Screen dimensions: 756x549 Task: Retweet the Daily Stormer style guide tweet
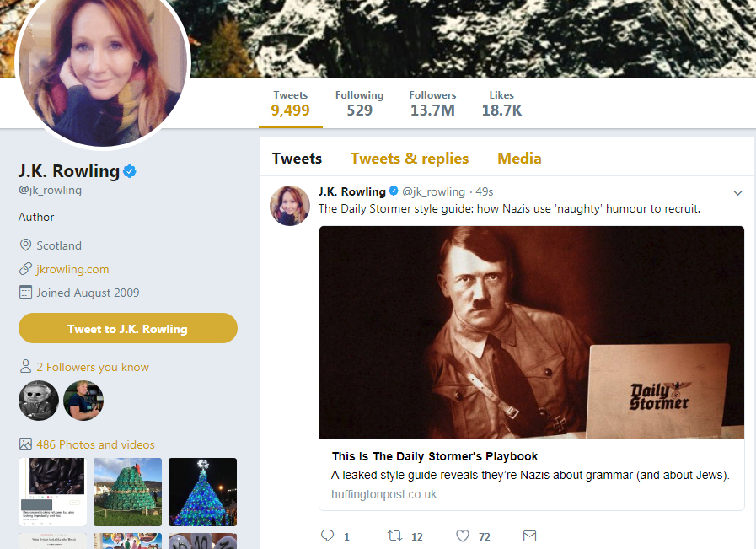(395, 536)
